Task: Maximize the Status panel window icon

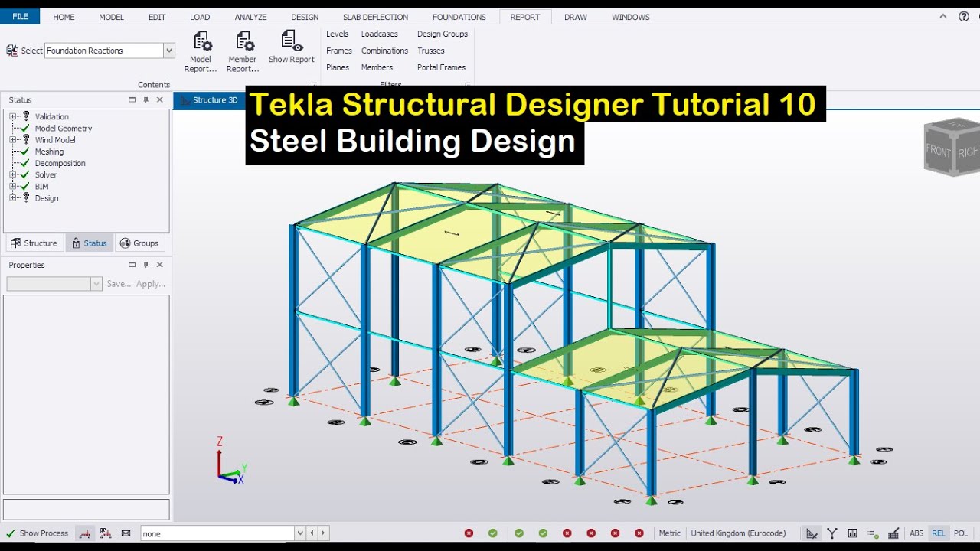Action: [x=132, y=99]
